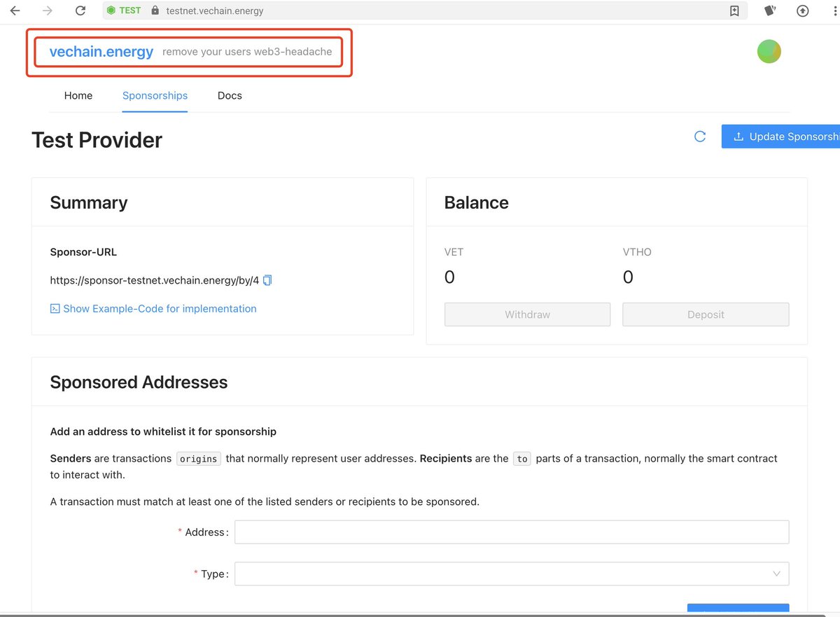Open the example-code window icon
The width and height of the screenshot is (840, 617).
[55, 308]
